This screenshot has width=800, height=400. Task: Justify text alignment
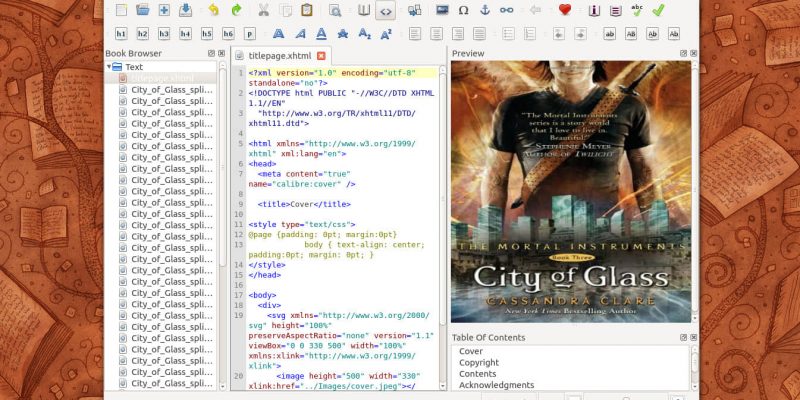[479, 34]
